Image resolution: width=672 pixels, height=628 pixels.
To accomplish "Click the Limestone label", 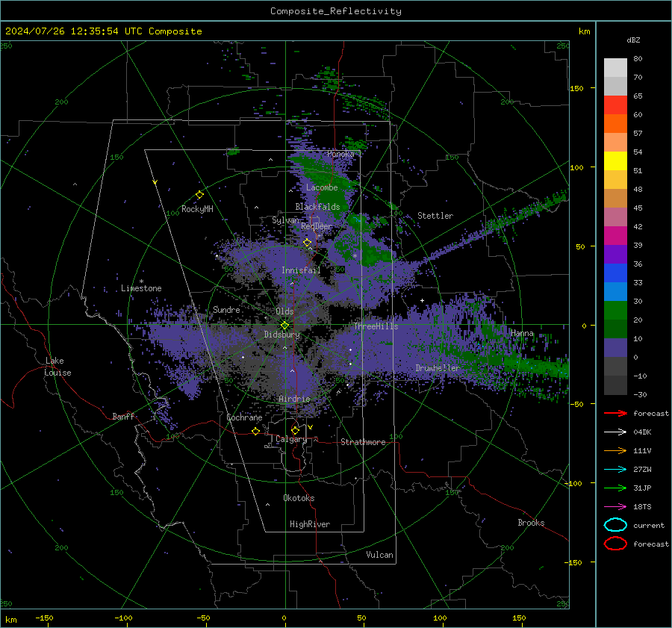I will pyautogui.click(x=141, y=288).
